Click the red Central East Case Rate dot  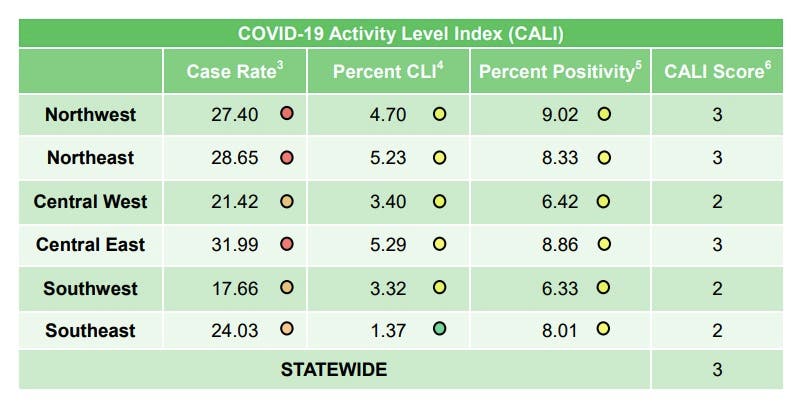point(287,245)
